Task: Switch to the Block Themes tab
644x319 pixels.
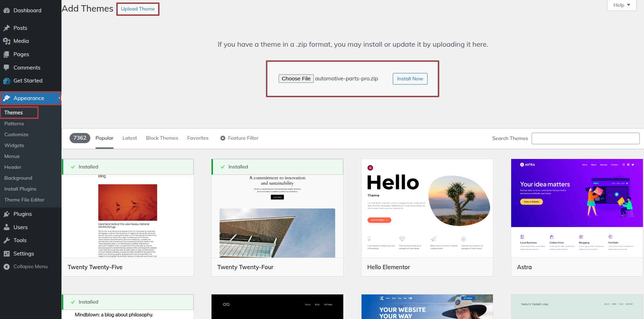Action: 162,138
